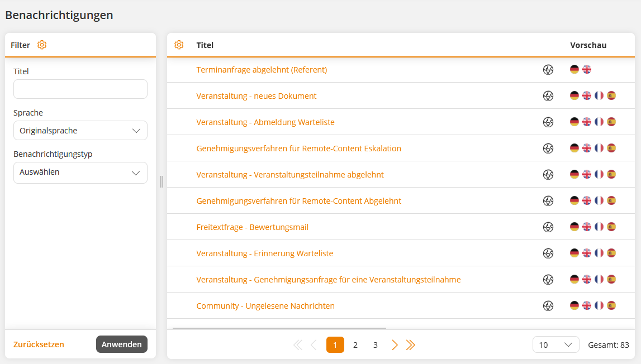Preview French version of Freitextfrage - Bewertungsmail

pos(599,227)
